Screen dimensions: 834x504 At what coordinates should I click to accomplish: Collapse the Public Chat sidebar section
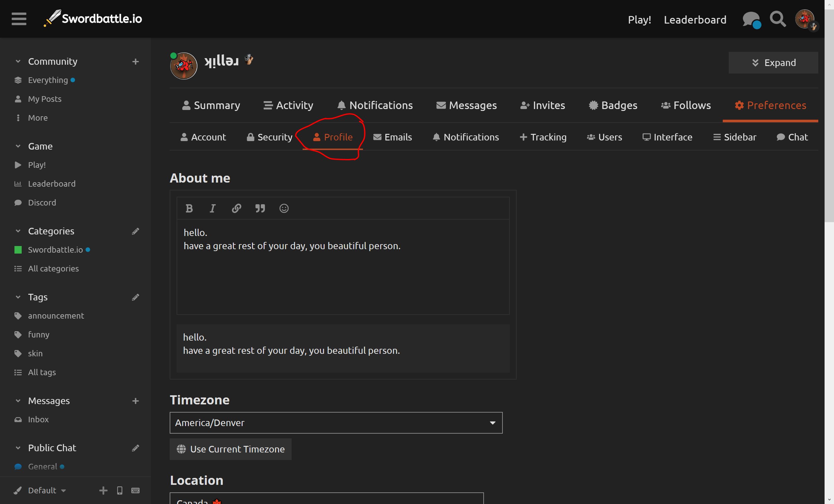pyautogui.click(x=18, y=448)
